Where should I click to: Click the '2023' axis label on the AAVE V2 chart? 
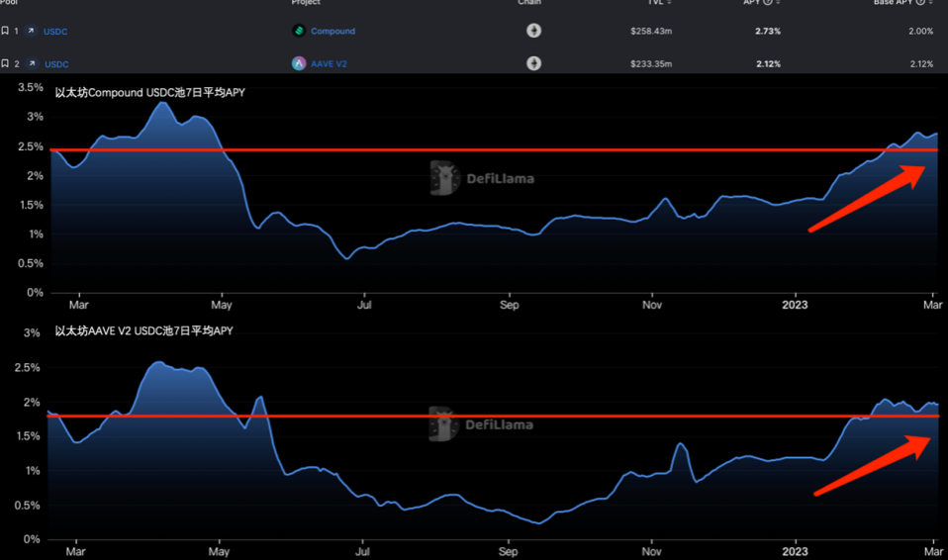coord(795,551)
